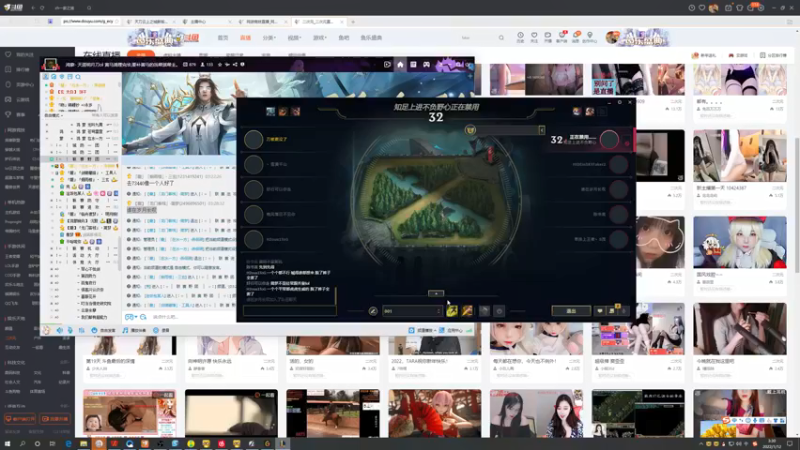Image resolution: width=800 pixels, height=450 pixels.
Task: Open the mode dropdown above channel tree
Action: (54, 115)
